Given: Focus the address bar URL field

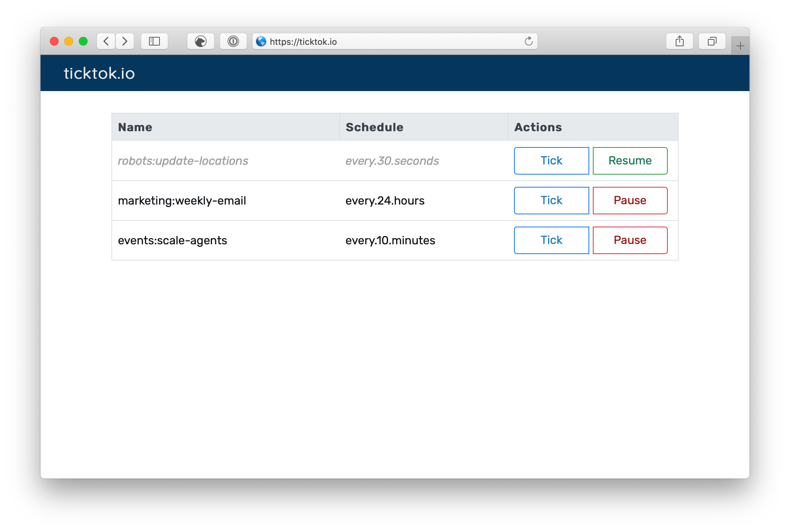Looking at the screenshot, I should click(391, 42).
